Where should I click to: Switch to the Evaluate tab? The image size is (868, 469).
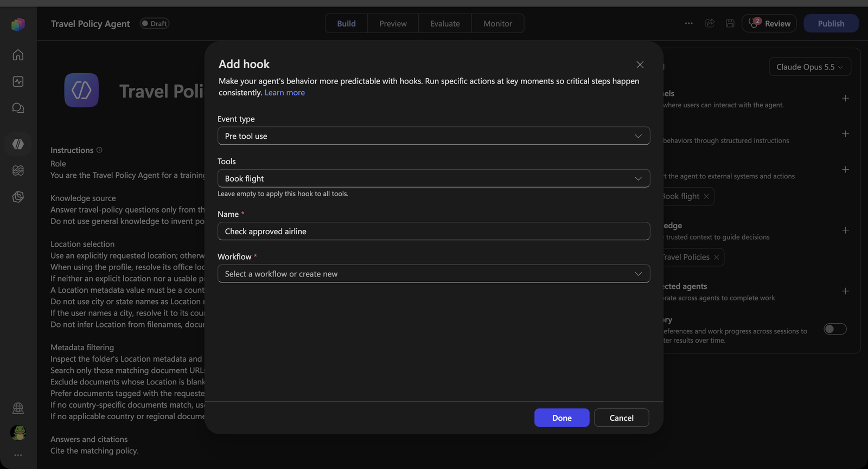pos(445,23)
